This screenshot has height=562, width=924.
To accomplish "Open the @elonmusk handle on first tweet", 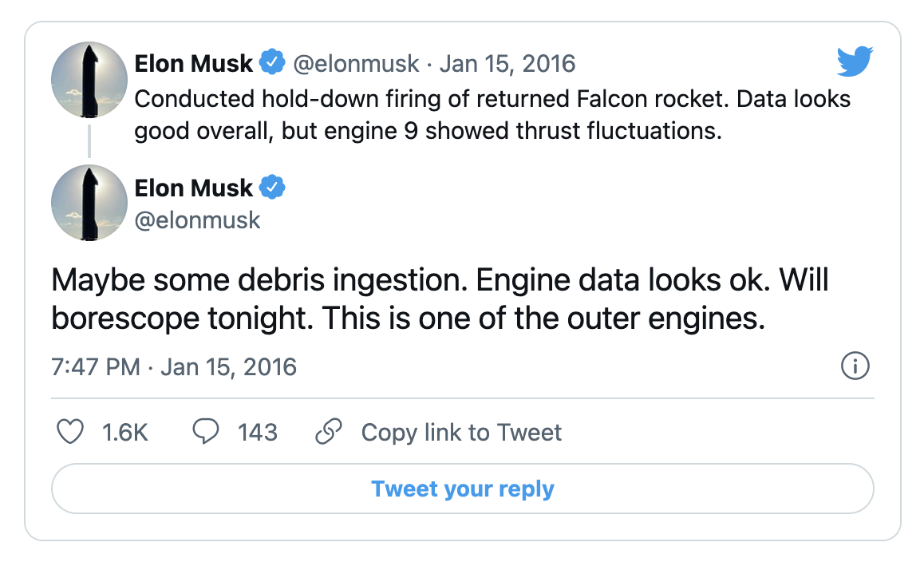I will point(358,63).
